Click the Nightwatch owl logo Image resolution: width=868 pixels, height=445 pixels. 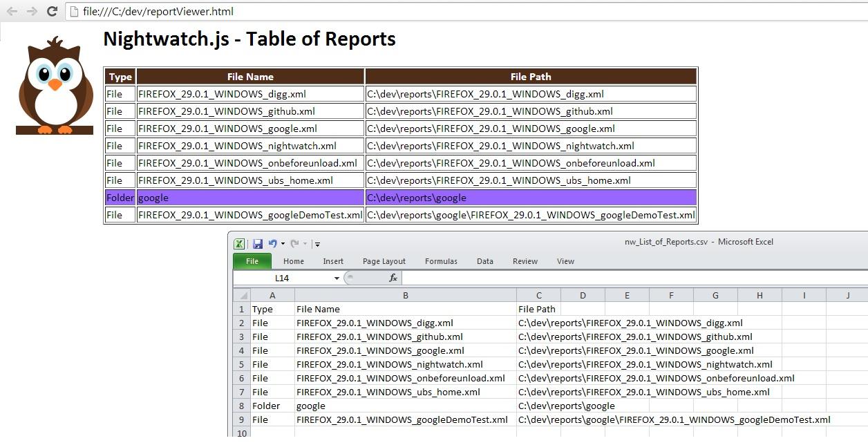pyautogui.click(x=55, y=86)
